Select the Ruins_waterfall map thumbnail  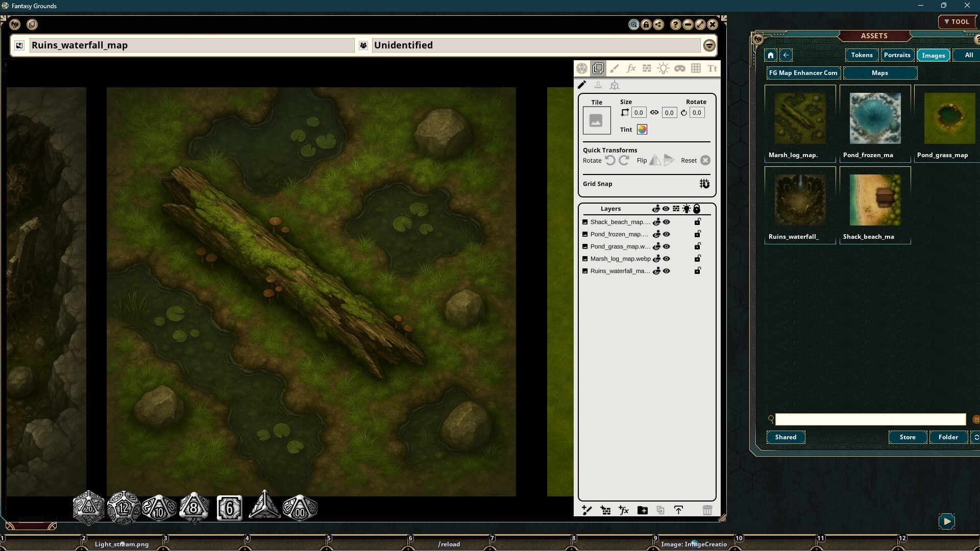[800, 199]
